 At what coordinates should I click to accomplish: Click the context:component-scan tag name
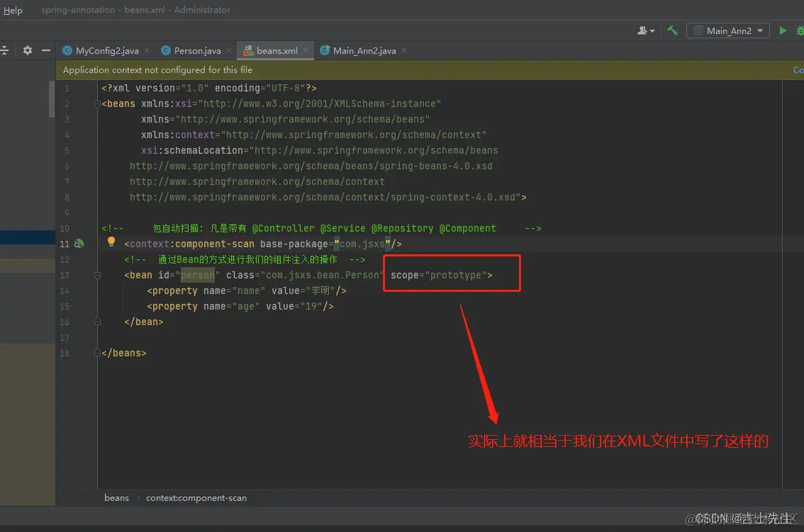tap(191, 244)
